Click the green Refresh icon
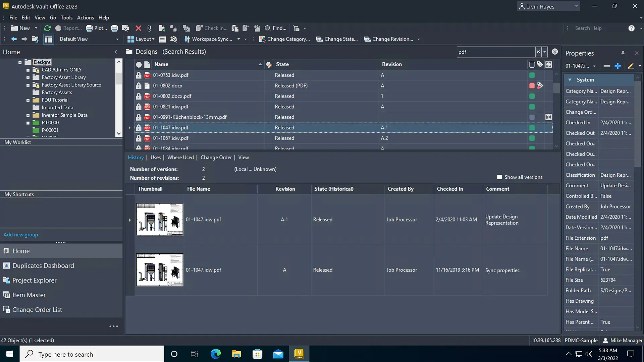The width and height of the screenshot is (644, 362). pyautogui.click(x=47, y=28)
